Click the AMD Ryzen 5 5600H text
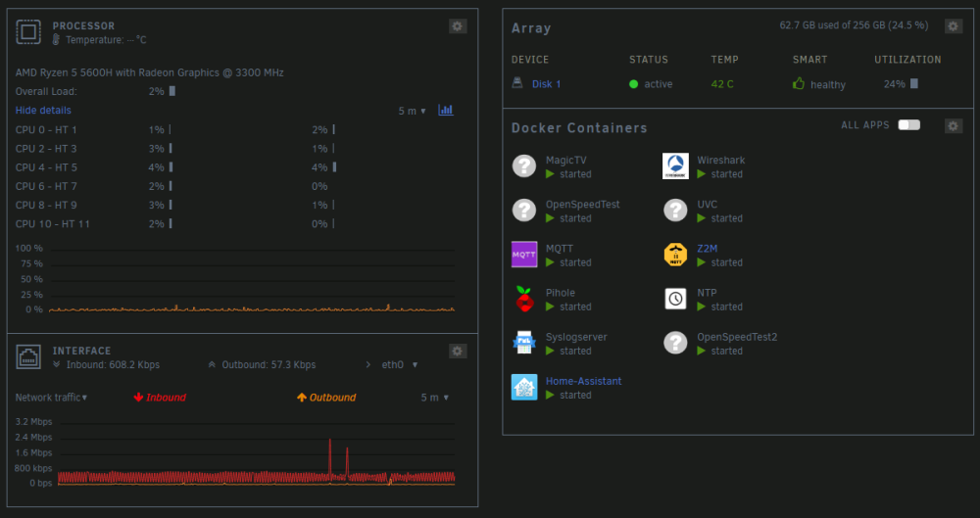 pyautogui.click(x=149, y=72)
